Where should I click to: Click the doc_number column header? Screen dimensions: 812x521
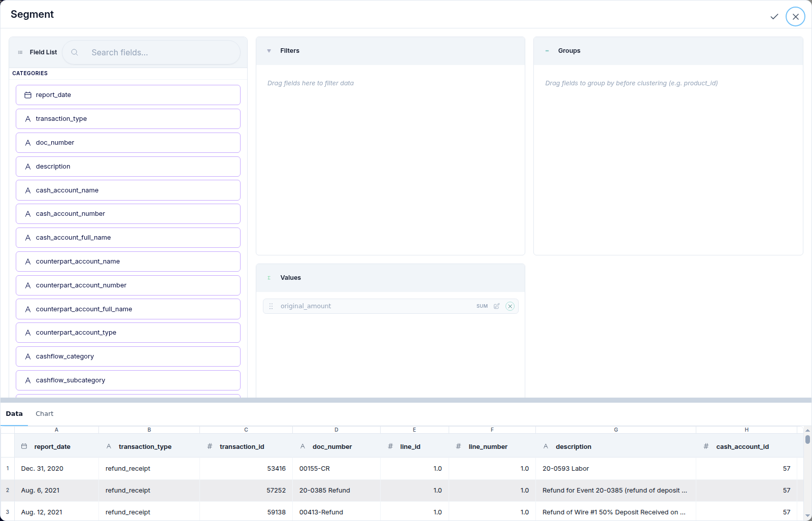coord(336,446)
